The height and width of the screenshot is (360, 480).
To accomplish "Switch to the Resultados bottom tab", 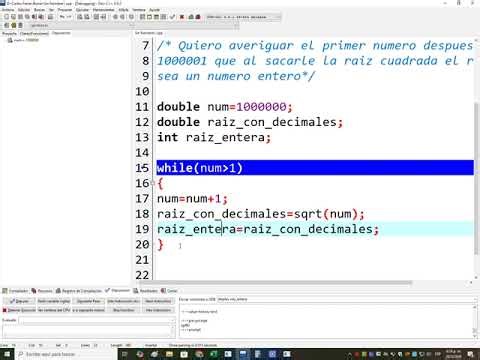I will (x=145, y=291).
